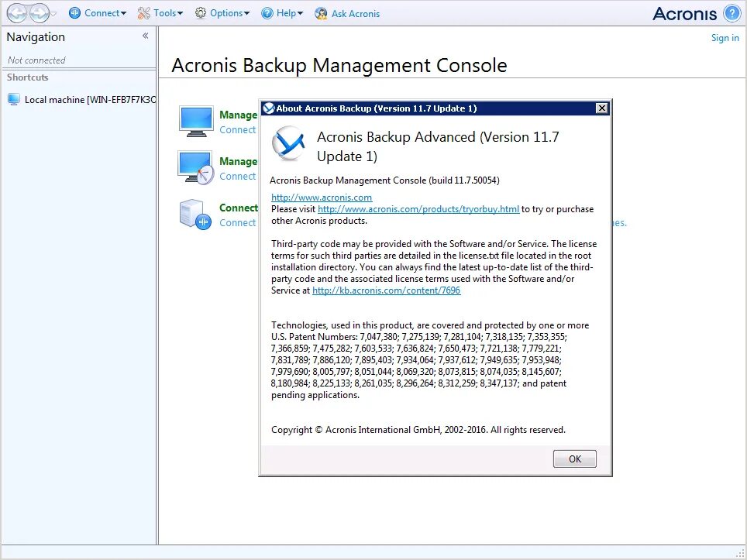This screenshot has width=747, height=560.
Task: Click the Not connected status text
Action: [36, 60]
